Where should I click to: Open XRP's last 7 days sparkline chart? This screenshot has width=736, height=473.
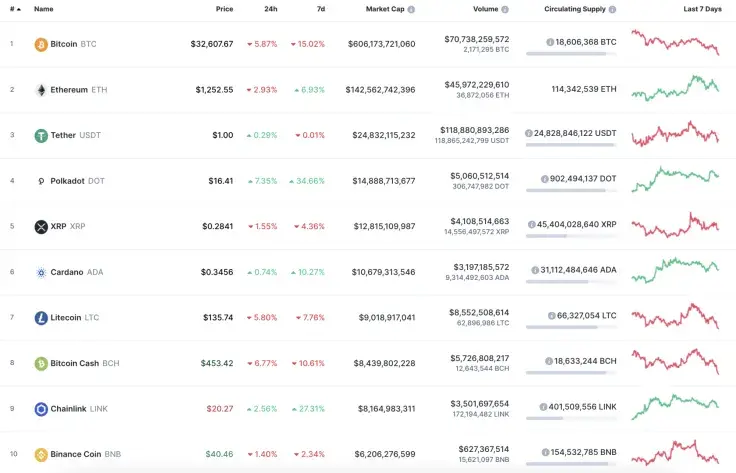pos(675,225)
